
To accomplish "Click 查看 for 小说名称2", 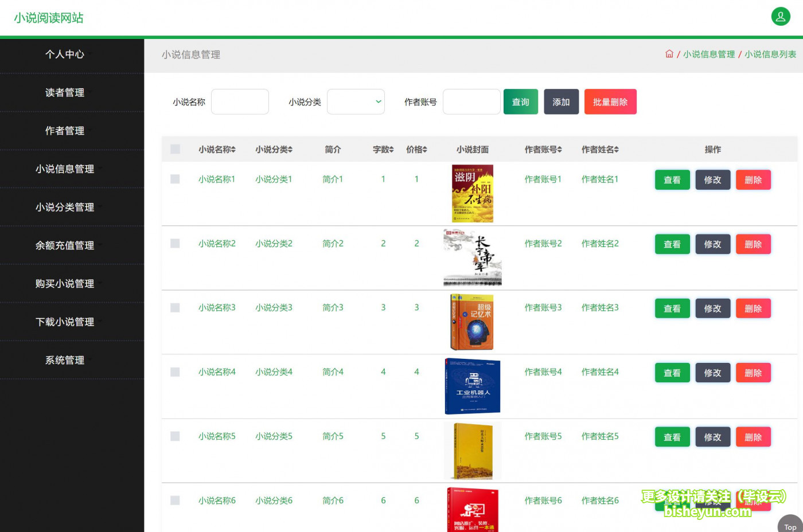I will (x=672, y=244).
